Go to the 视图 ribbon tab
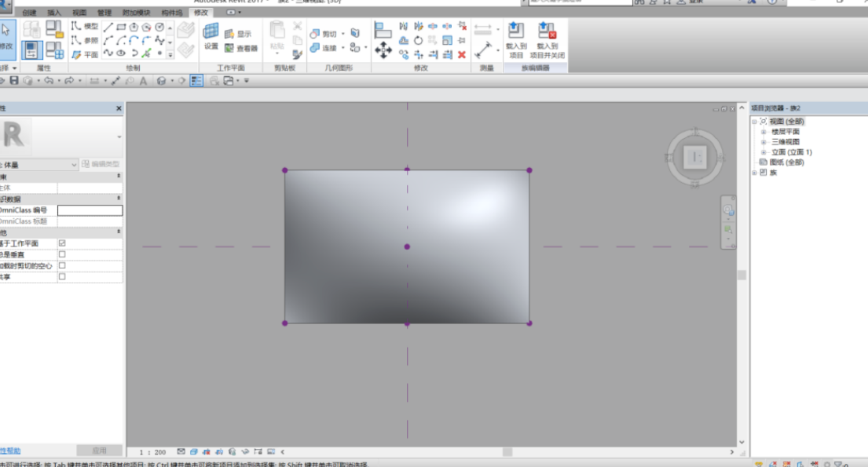Viewport: 868px width, 467px height. click(x=79, y=13)
